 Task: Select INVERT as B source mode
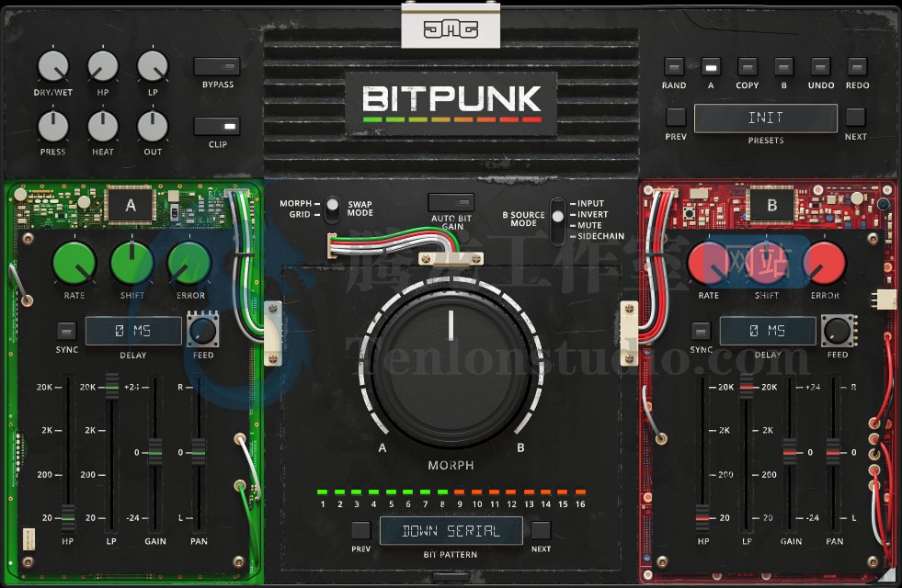point(592,214)
